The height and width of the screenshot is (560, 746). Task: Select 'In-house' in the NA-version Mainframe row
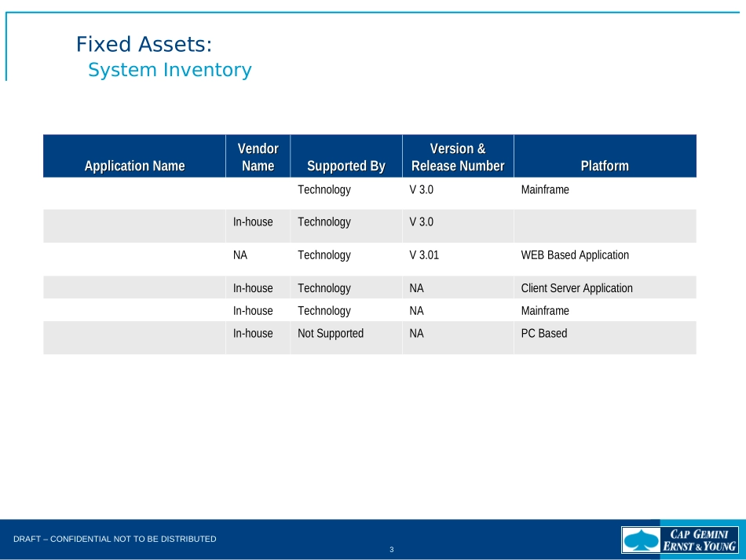click(253, 311)
